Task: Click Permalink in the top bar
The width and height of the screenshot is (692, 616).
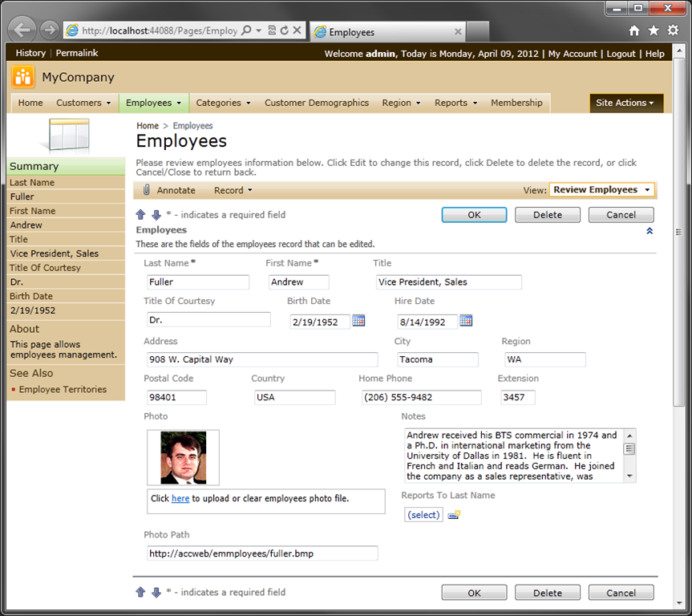Action: 77,53
